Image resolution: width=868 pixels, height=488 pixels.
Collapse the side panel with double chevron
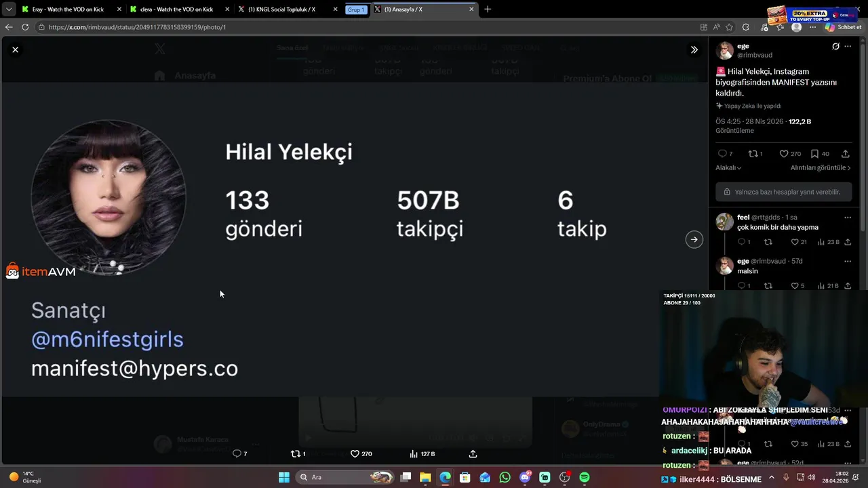pyautogui.click(x=694, y=49)
